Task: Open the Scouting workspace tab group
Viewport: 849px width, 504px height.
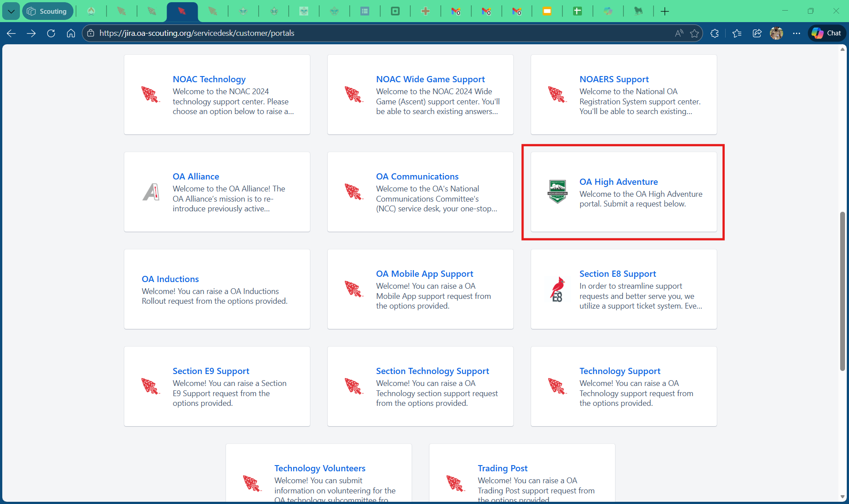Action: [x=47, y=11]
